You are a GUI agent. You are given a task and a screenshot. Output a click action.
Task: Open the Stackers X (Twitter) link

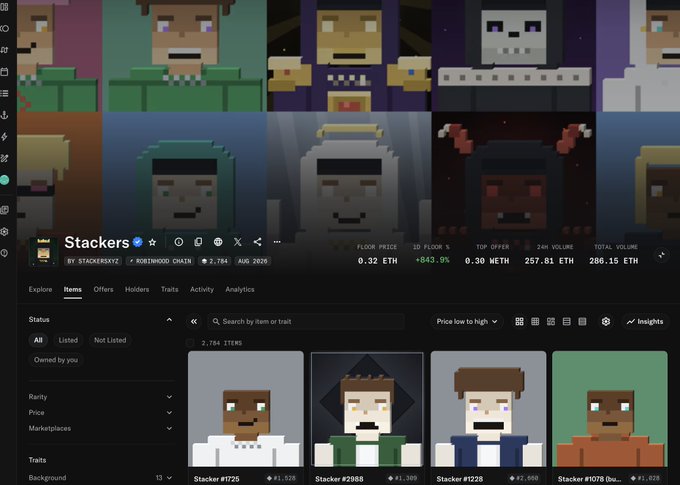point(238,242)
